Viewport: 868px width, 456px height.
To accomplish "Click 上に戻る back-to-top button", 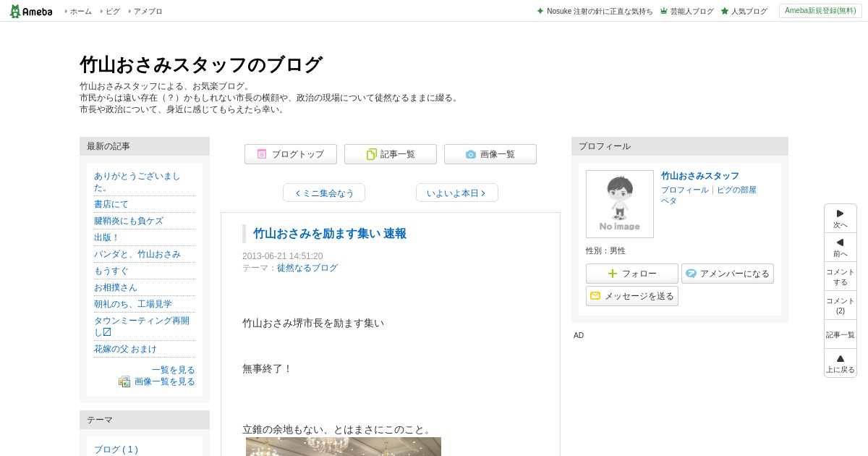I will pyautogui.click(x=841, y=363).
